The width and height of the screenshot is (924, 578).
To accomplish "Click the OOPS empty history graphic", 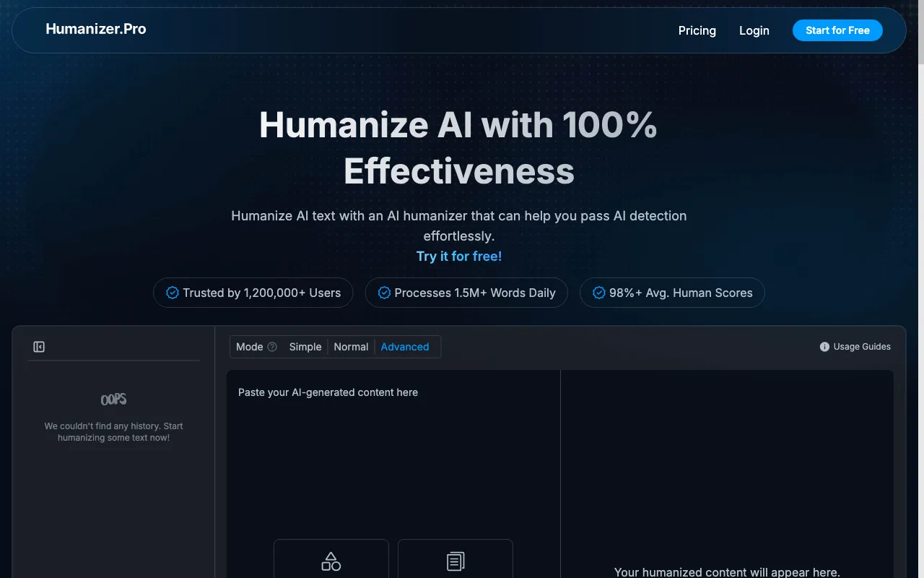I will click(x=113, y=400).
